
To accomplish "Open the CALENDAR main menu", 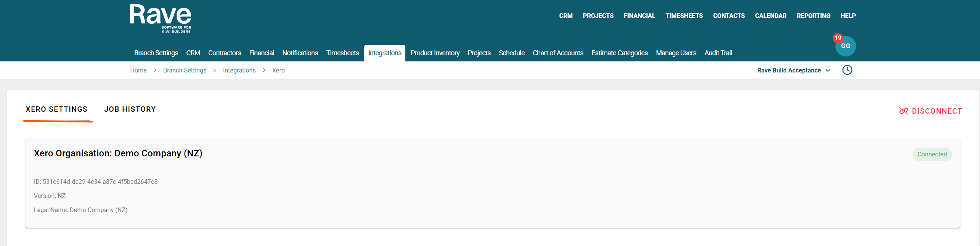I will pos(771,16).
